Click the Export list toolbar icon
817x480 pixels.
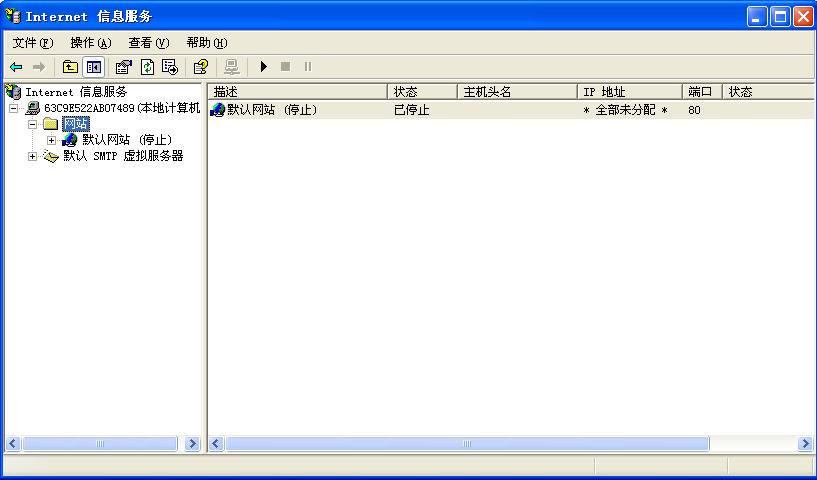(170, 67)
